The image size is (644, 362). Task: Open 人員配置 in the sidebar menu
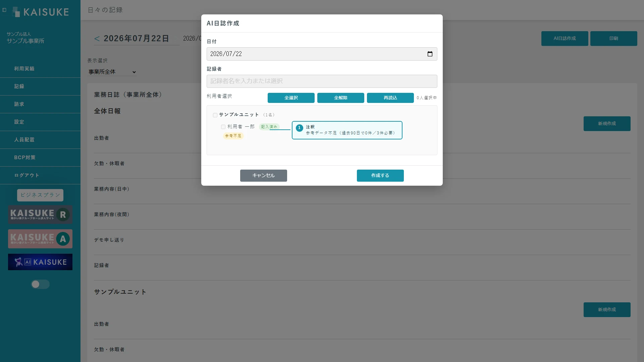point(40,140)
